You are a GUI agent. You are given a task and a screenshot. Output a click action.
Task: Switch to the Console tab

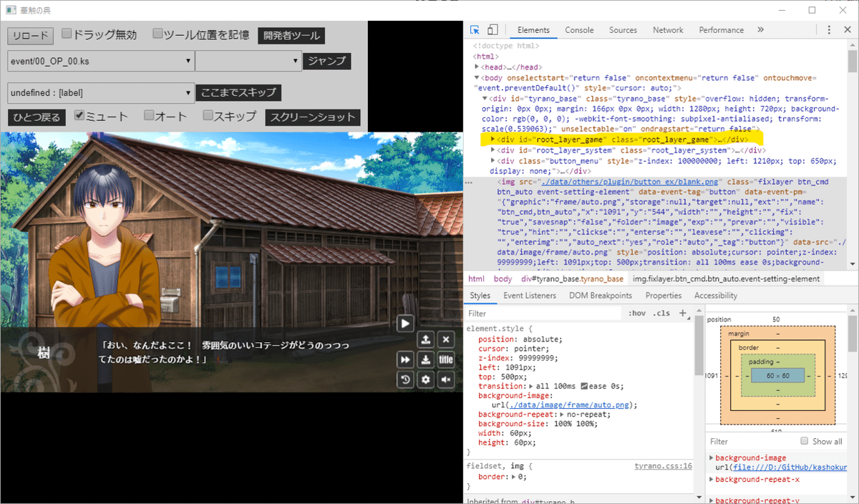click(x=579, y=30)
